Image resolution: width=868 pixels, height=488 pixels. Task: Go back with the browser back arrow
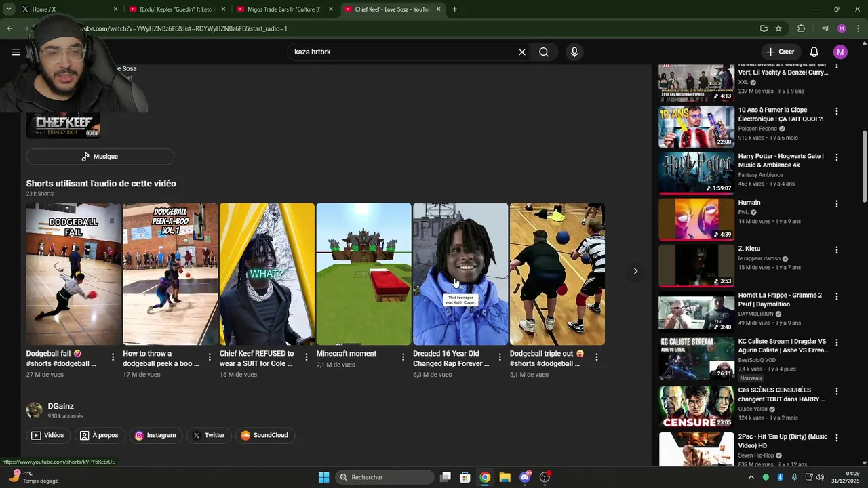[x=9, y=28]
